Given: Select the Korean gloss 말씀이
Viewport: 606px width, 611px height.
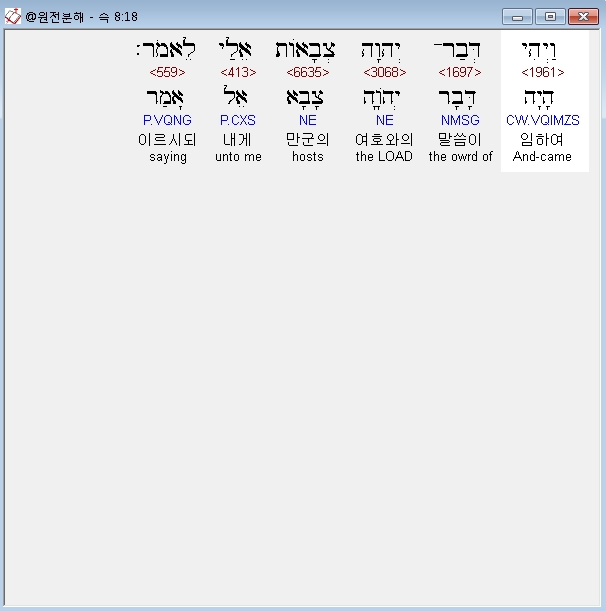Looking at the screenshot, I should (460, 140).
